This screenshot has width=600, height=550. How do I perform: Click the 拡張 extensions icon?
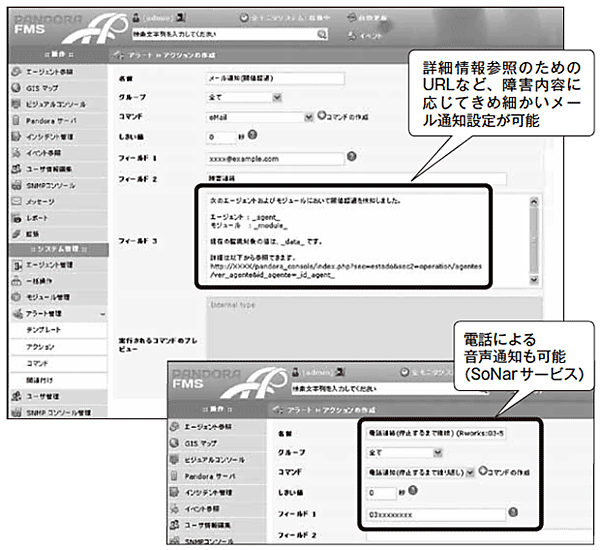click(x=16, y=234)
